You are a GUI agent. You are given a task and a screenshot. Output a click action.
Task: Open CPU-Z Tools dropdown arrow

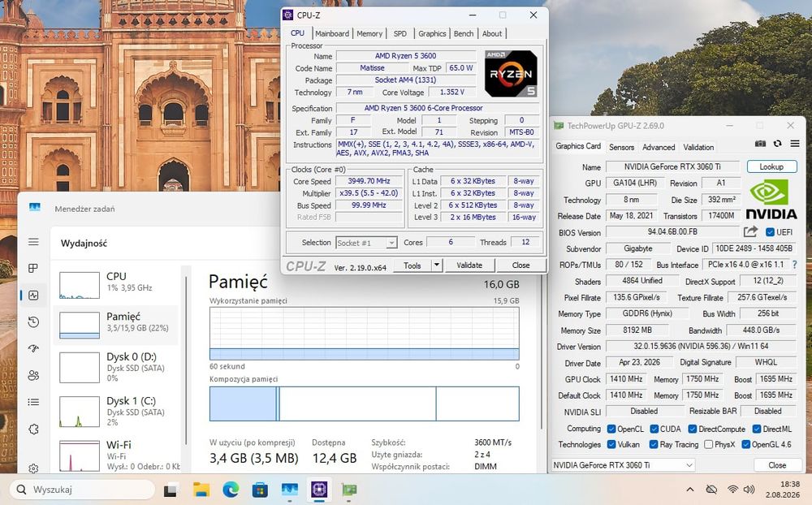pos(437,265)
